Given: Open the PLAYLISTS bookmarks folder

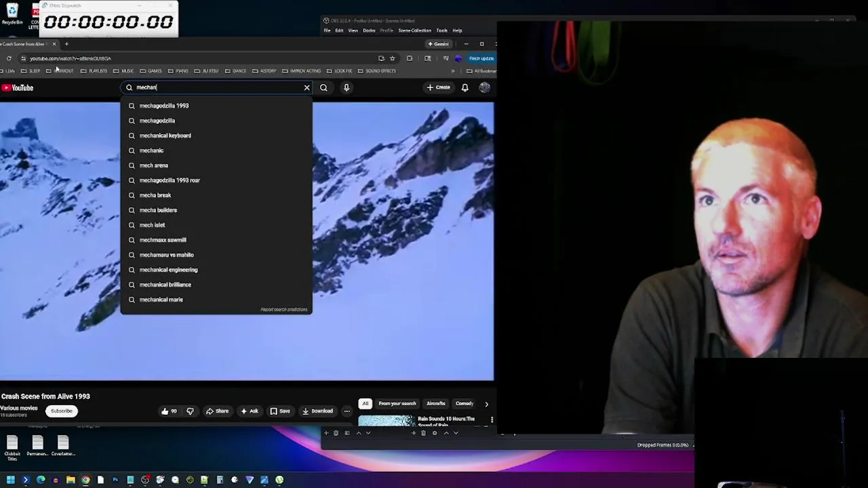Looking at the screenshot, I should click(94, 70).
